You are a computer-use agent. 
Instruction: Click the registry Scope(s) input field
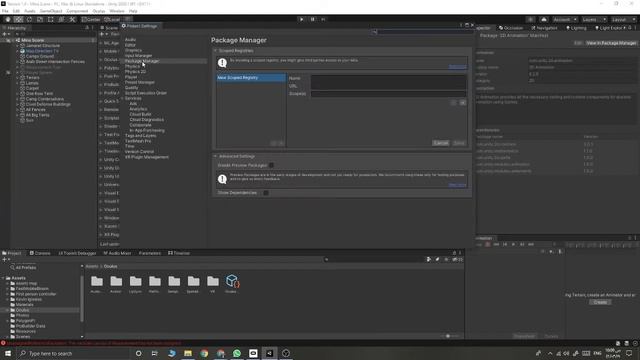[388, 94]
